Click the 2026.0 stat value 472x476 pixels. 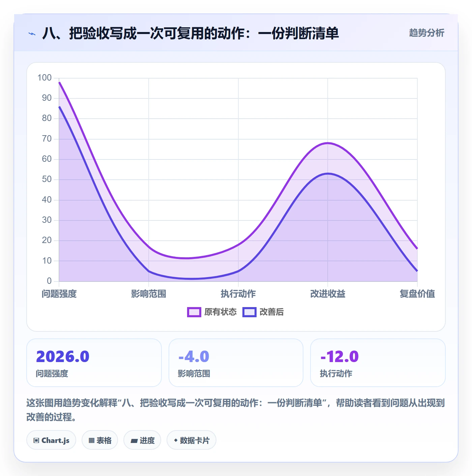[x=63, y=356]
